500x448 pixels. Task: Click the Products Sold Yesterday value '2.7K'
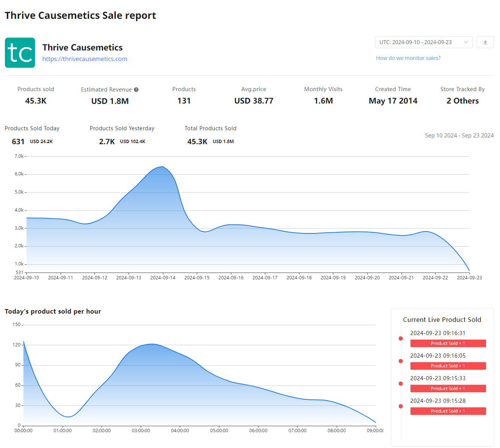[x=107, y=142]
